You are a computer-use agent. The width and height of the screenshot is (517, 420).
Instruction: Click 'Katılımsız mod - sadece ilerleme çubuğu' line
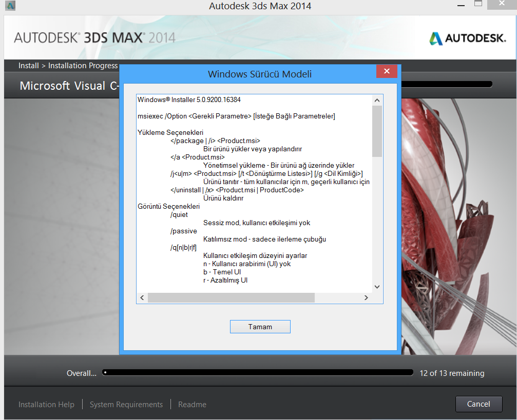[x=264, y=239]
